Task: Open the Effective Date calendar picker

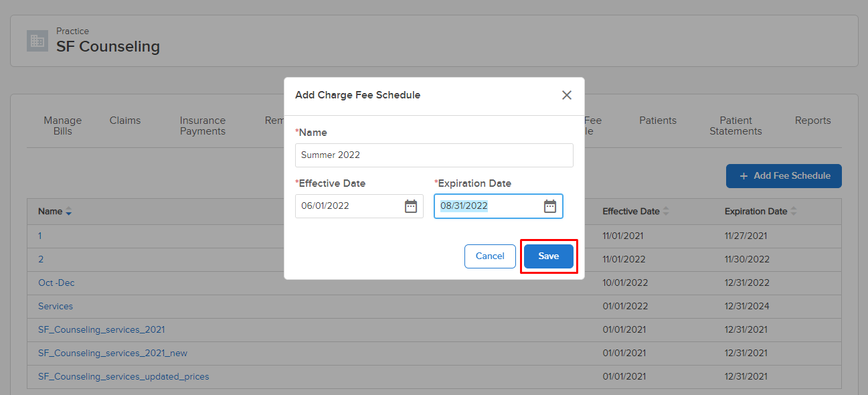Action: [x=411, y=206]
